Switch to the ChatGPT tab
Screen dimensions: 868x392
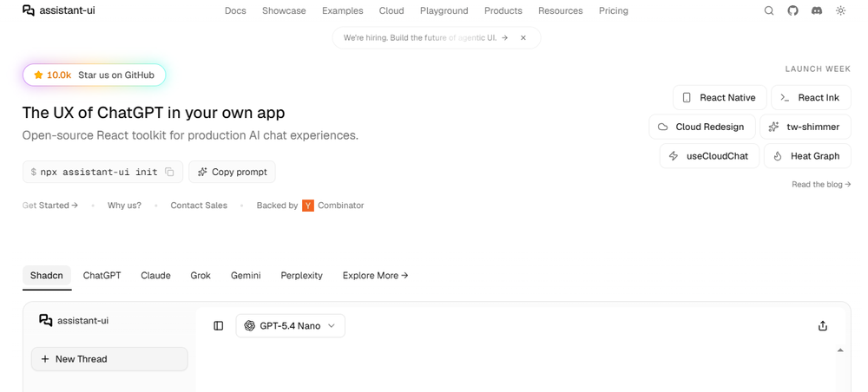102,275
